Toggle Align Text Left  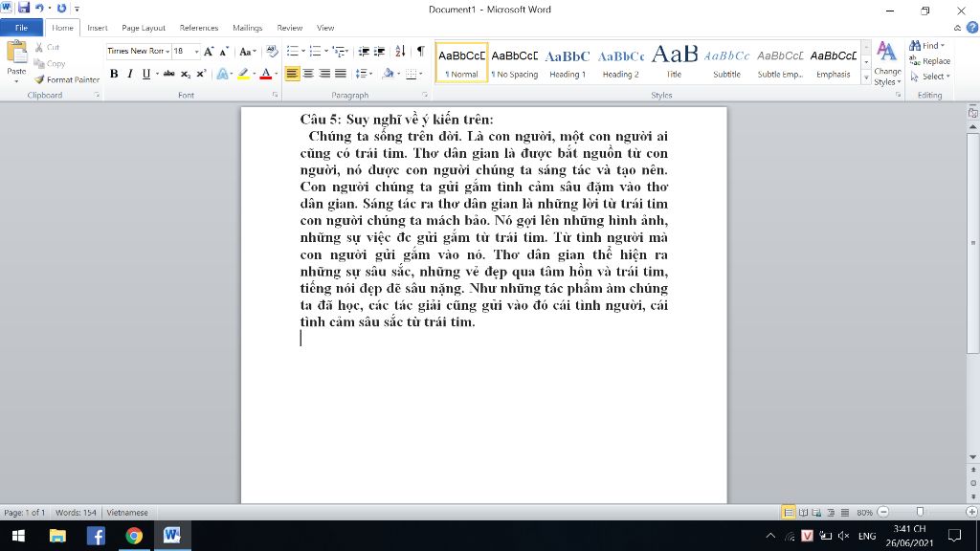tap(292, 74)
